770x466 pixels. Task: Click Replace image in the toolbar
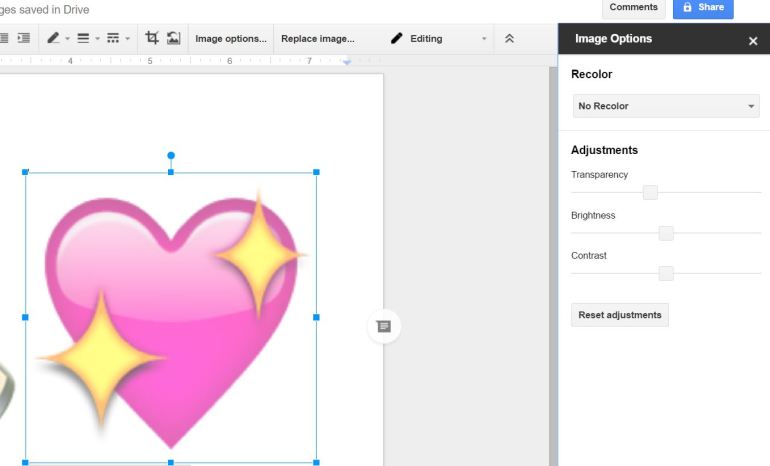[318, 39]
